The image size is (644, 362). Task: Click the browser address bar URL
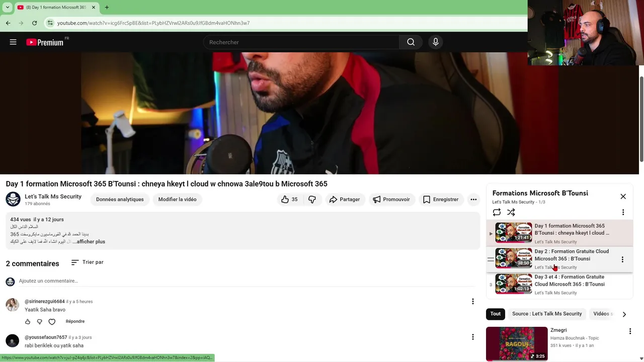point(153,23)
